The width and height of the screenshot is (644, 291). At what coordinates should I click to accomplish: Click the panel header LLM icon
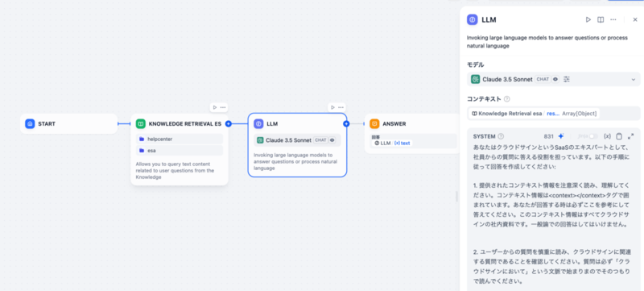click(473, 19)
